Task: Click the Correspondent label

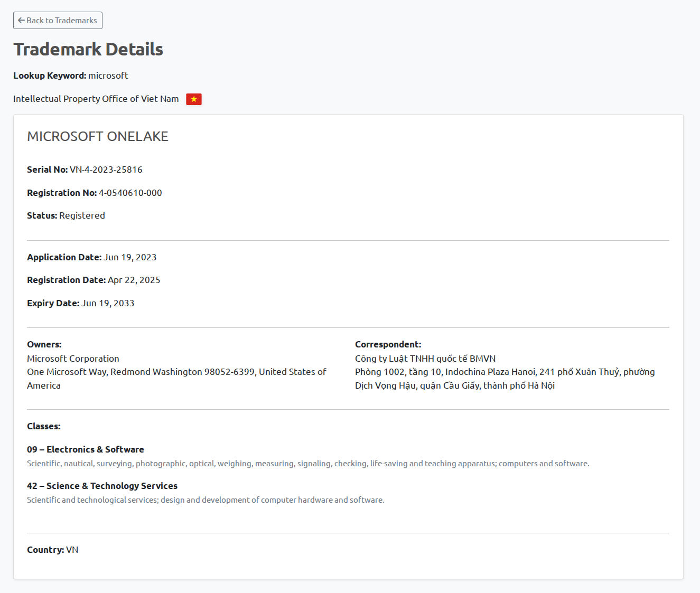Action: 388,344
